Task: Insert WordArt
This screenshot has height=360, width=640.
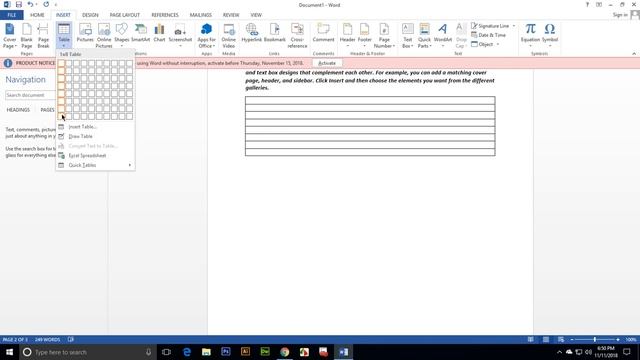Action: (442, 34)
